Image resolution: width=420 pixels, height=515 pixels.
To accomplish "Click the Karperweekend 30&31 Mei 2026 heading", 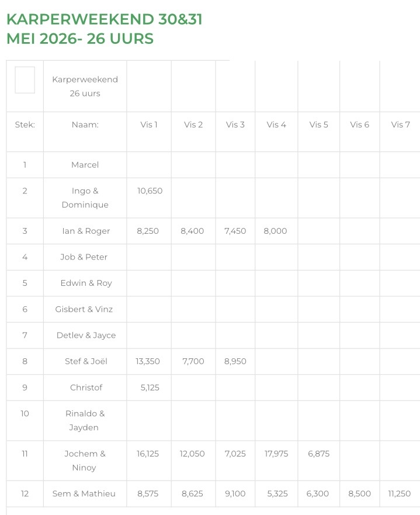I will tap(105, 29).
